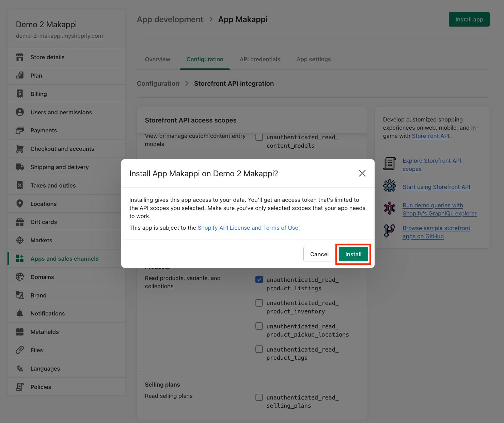Enable unauthenticated_read_product_pickup_locations checkbox

259,326
